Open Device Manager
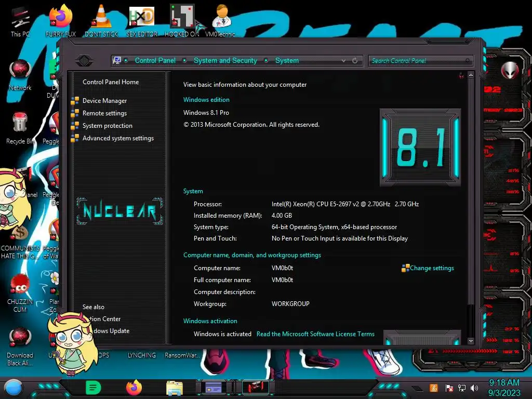 [104, 100]
